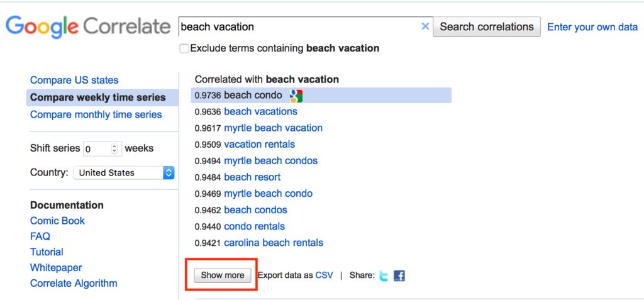Export data using the CSV link

[324, 275]
